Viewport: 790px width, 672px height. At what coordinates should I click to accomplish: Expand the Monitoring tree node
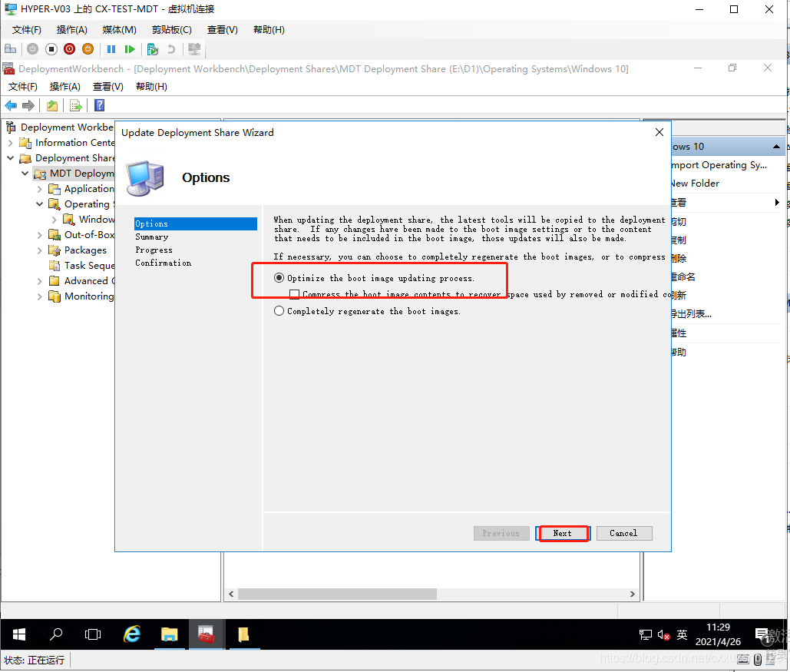pos(40,296)
